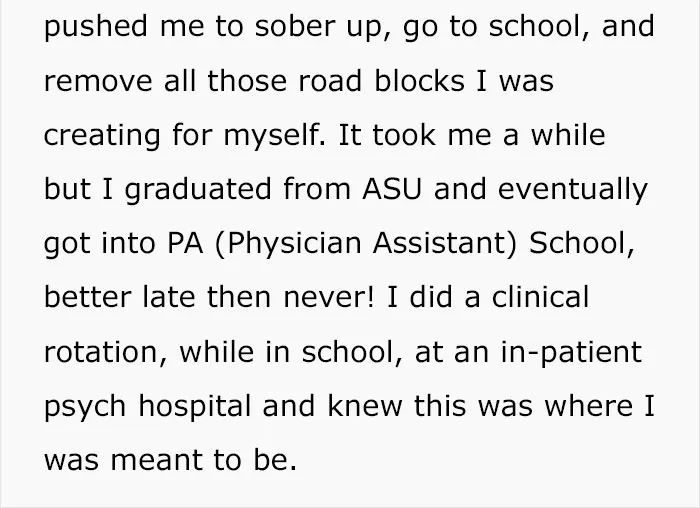Click the word "creating" in the third line
The height and width of the screenshot is (508, 700).
[102, 137]
